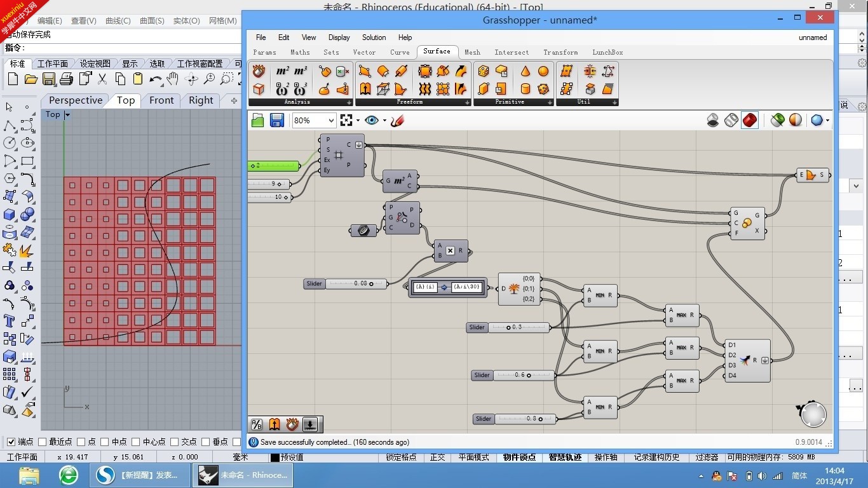
Task: Enable 中心点 osnap checkbox
Action: 137,442
